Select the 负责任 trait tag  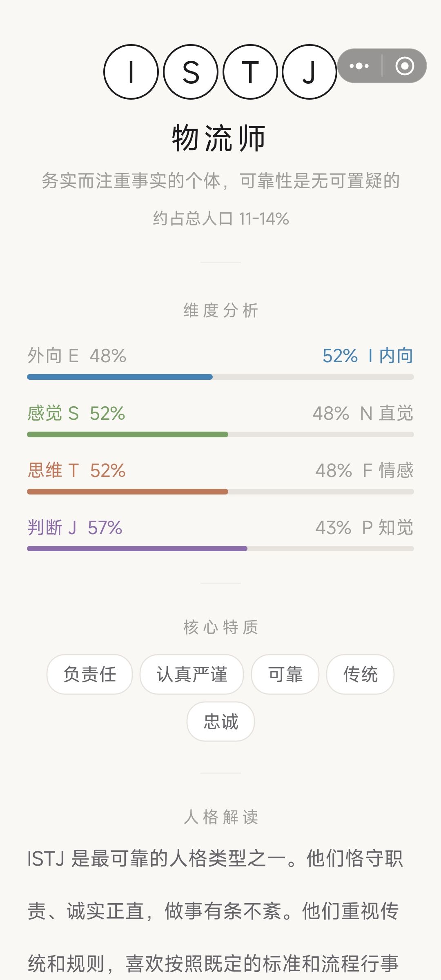coord(90,674)
